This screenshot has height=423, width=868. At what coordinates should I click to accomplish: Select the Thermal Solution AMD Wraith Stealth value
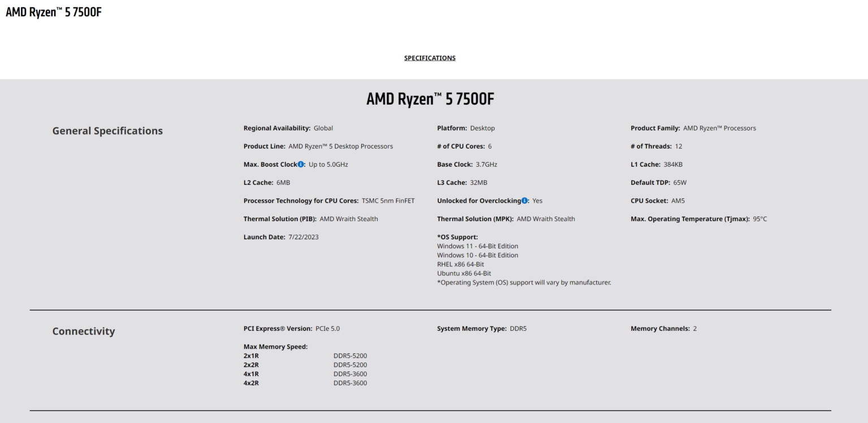(x=349, y=218)
